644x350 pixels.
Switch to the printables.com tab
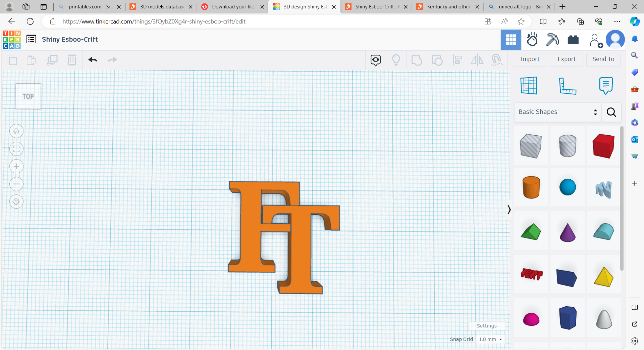pyautogui.click(x=89, y=7)
